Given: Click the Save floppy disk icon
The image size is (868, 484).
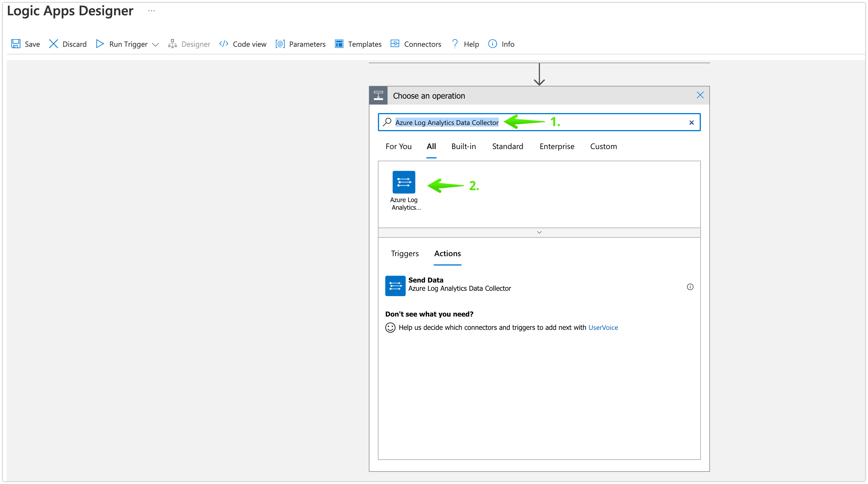Looking at the screenshot, I should tap(16, 44).
